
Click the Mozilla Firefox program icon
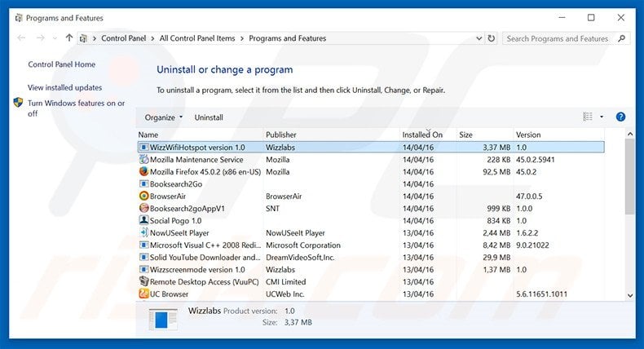point(143,171)
